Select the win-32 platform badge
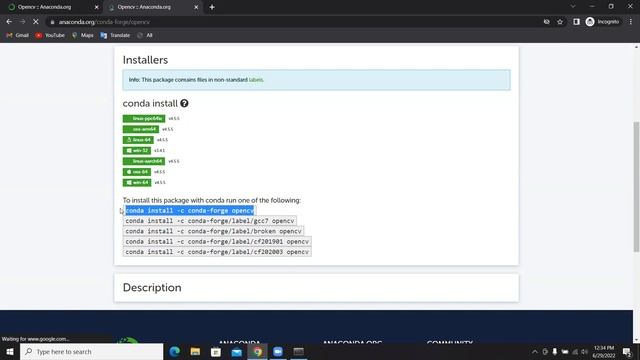 click(x=137, y=150)
